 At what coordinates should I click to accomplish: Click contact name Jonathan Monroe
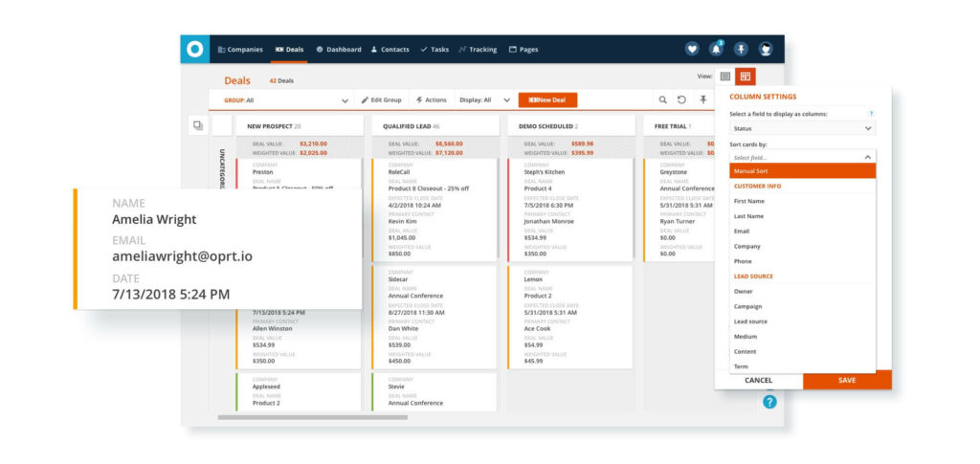[x=548, y=221]
